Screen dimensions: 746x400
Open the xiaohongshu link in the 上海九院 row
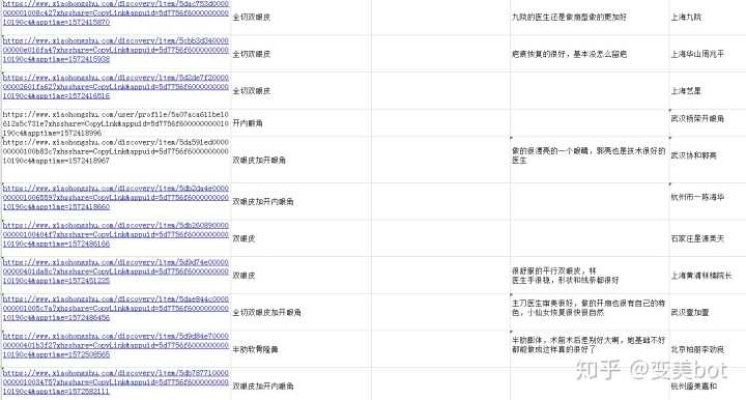[116, 13]
